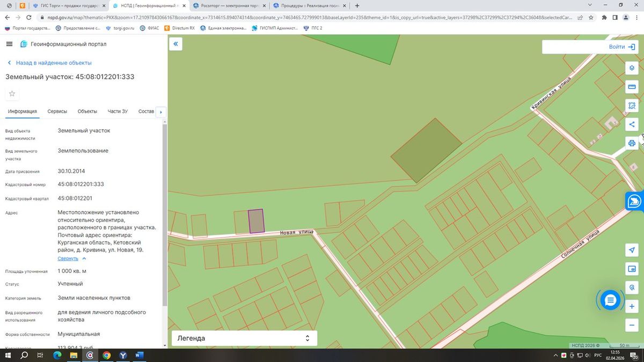Click the info panel vertical scrollbar
This screenshot has width=644, height=362.
pos(165,215)
